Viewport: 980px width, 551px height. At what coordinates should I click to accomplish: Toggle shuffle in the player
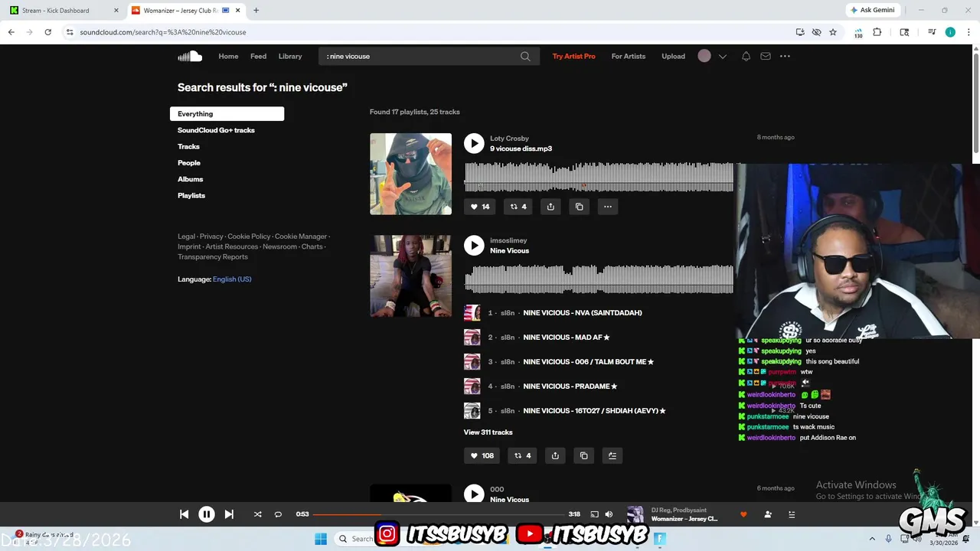(x=257, y=514)
